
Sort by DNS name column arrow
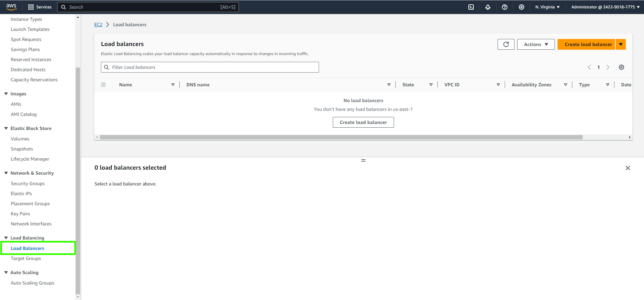pos(389,85)
